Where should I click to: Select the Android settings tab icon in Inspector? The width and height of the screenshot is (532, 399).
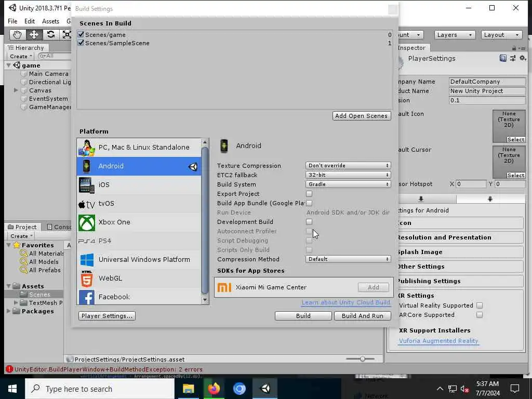pos(490,199)
